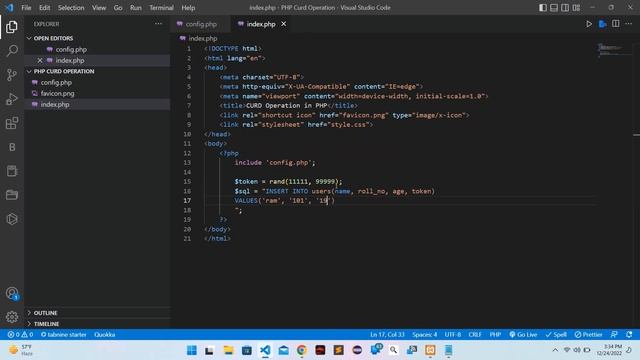Click the include 'config.php' line
Image resolution: width=640 pixels, height=360 pixels.
coord(274,162)
